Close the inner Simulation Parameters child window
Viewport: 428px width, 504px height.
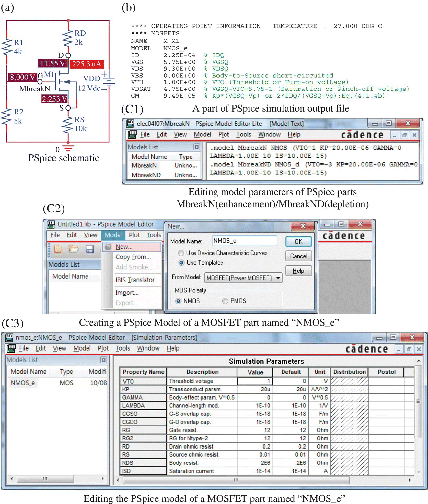[419, 349]
